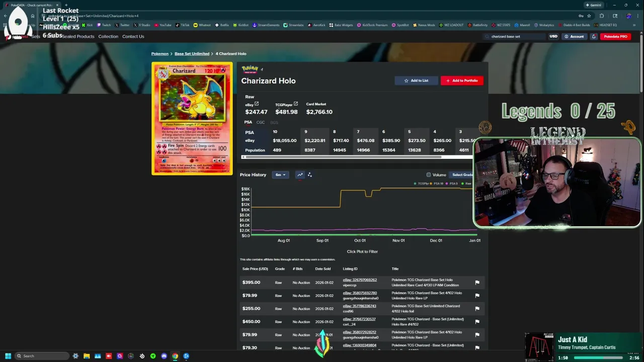Flag the $450.00 sale listing
Image resolution: width=644 pixels, height=362 pixels.
[x=477, y=322]
